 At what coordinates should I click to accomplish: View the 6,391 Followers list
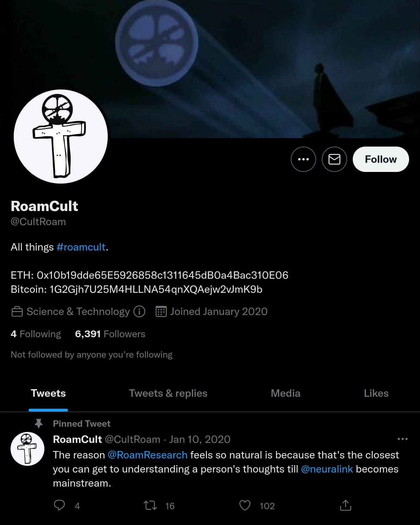(x=110, y=334)
